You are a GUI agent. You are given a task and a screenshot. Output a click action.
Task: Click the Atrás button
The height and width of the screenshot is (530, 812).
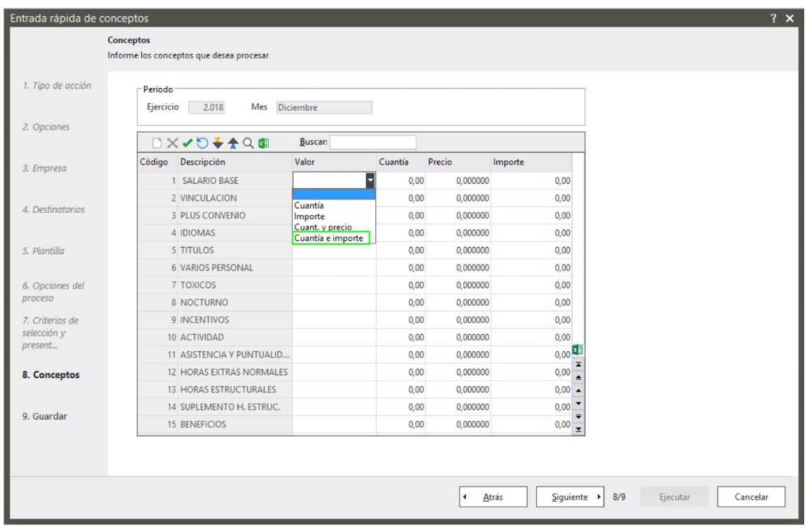(x=493, y=497)
